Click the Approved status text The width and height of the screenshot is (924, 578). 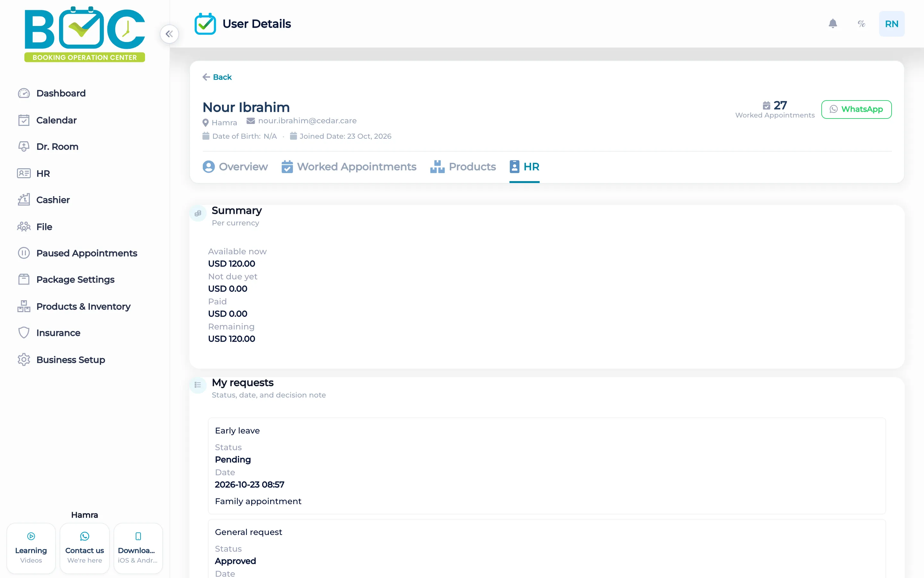[235, 561]
